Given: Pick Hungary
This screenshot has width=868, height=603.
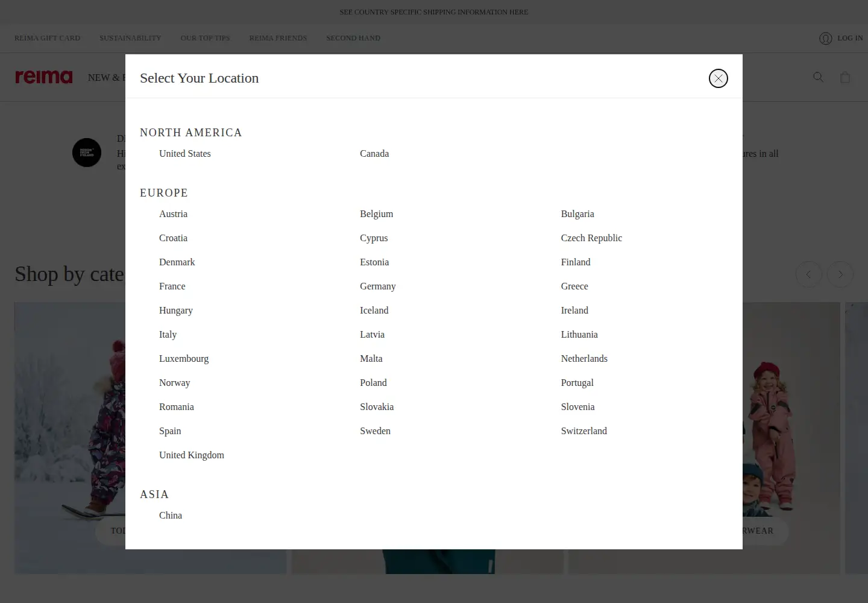Looking at the screenshot, I should point(175,311).
